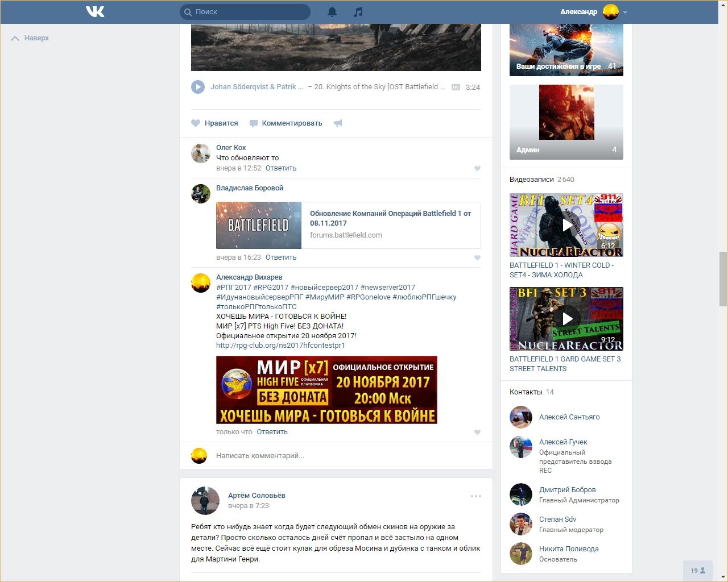Like Олег Кох's comment with the heart icon
This screenshot has height=582, width=728.
pyautogui.click(x=477, y=168)
